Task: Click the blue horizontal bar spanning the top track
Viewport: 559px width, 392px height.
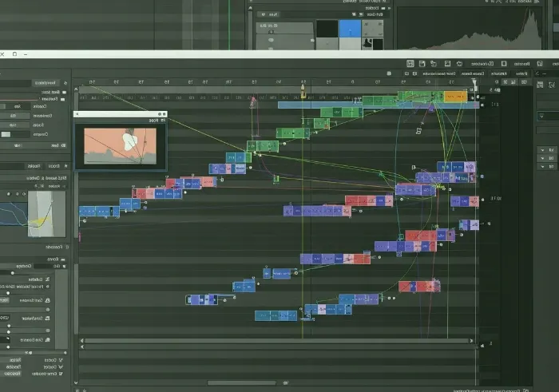Action: 379,105
